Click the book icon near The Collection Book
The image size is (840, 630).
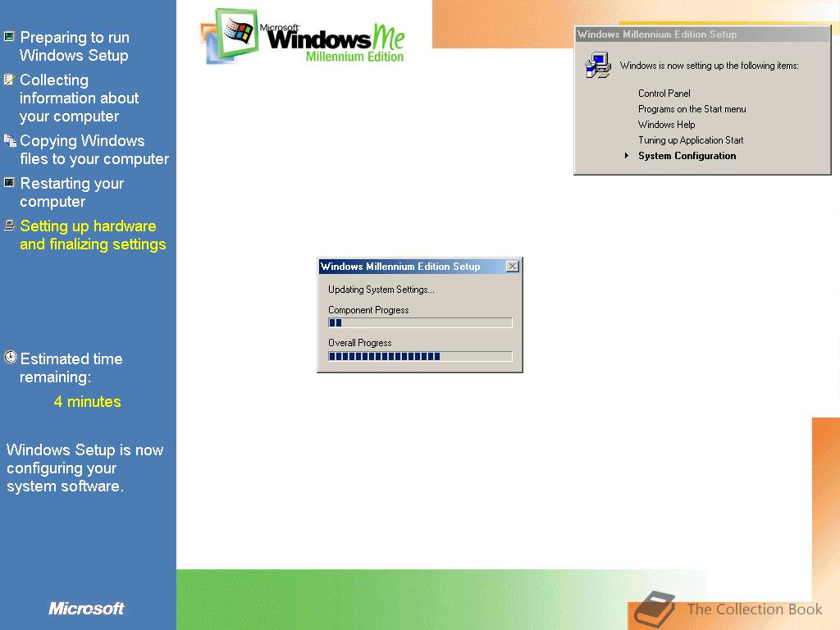[x=655, y=609]
